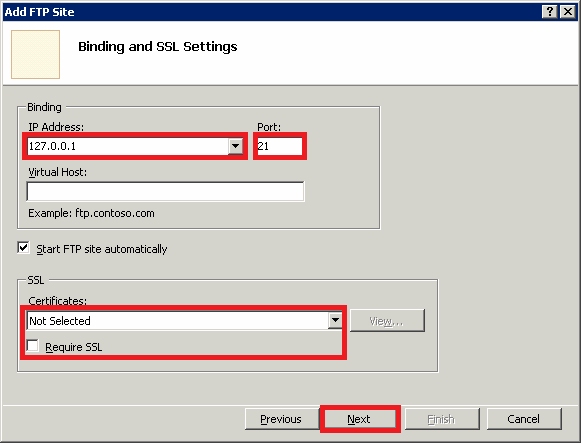
Task: Click the Example ftp.contoso.com hint text
Action: 91,213
